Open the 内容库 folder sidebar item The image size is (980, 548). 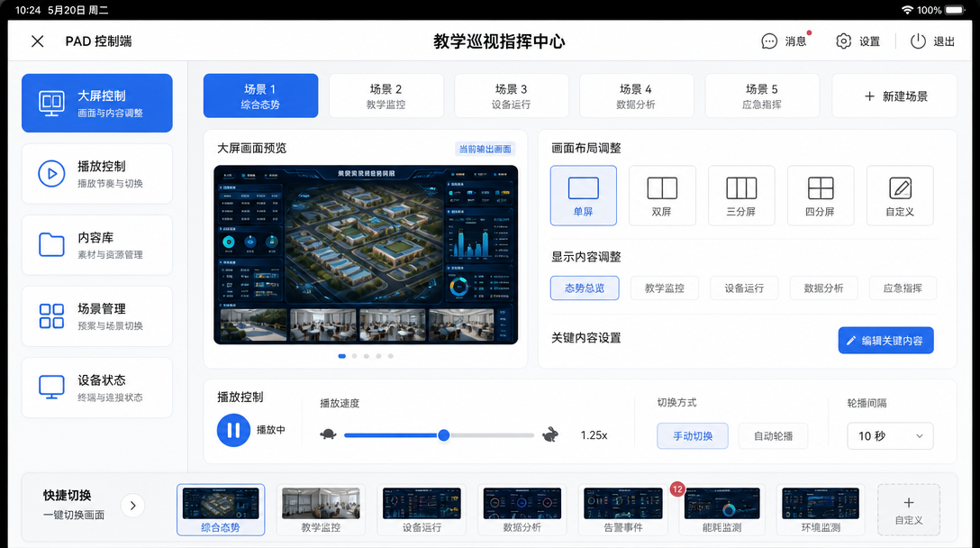click(x=97, y=245)
